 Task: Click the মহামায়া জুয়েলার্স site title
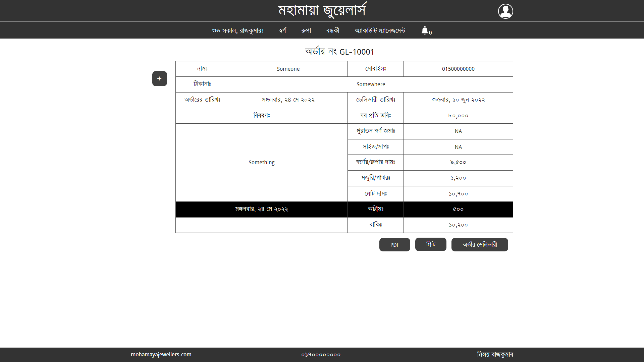[322, 10]
